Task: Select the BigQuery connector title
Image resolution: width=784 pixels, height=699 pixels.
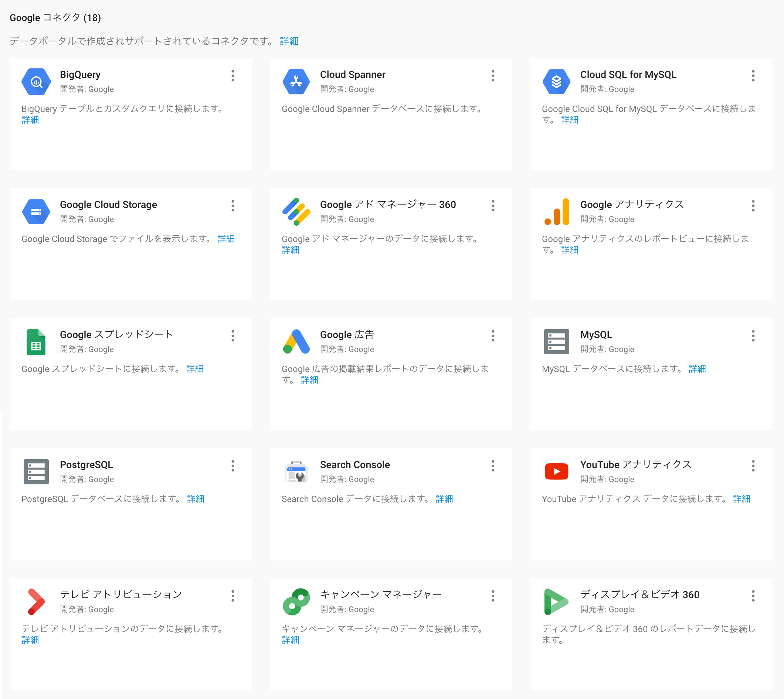Action: pos(80,75)
